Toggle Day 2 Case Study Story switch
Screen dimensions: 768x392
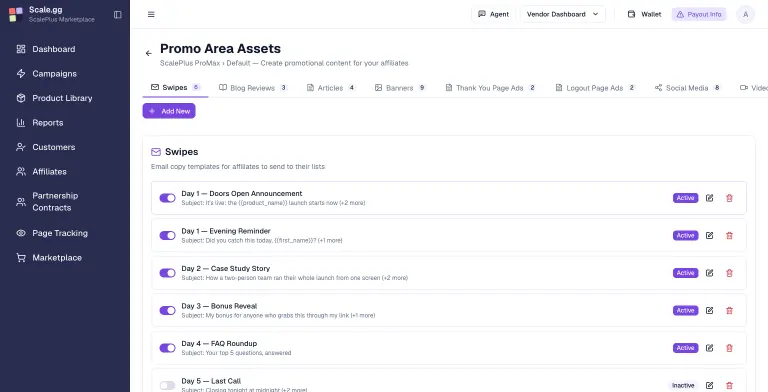(168, 273)
